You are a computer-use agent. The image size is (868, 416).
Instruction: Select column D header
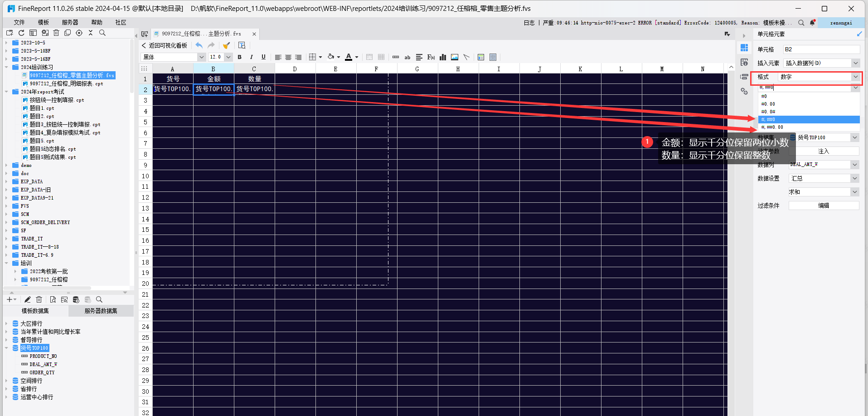pos(295,69)
